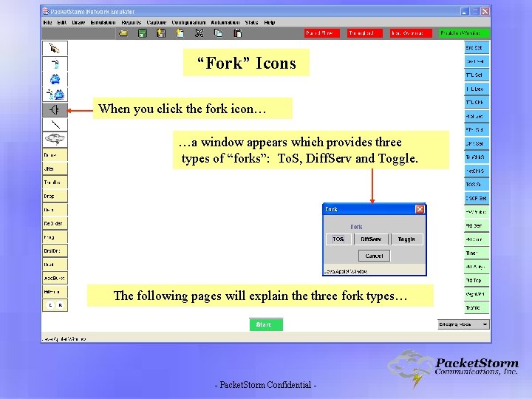Close the Fork dialog window

click(420, 209)
